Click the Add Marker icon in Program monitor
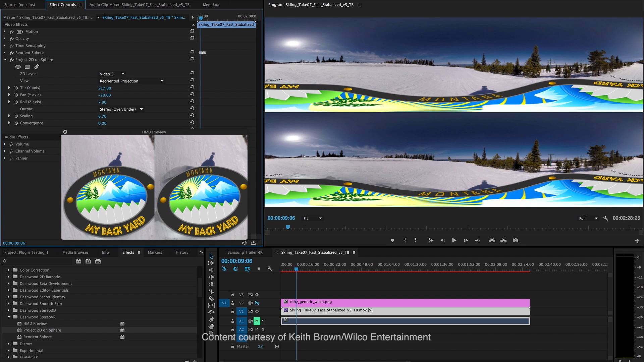Screen dimensions: 644x362 (x=392, y=240)
